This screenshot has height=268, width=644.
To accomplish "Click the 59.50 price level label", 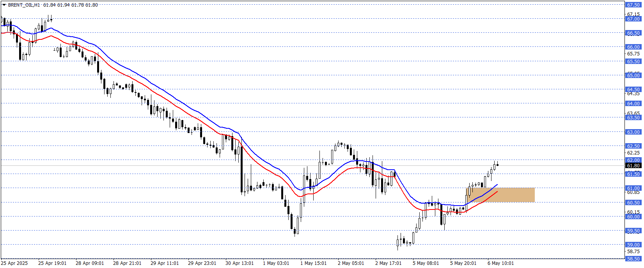I will (x=633, y=231).
